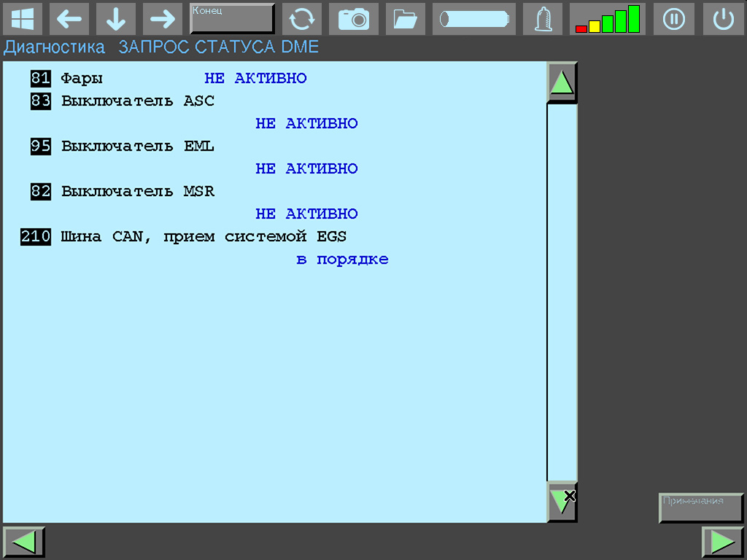
Task: Click the pause icon in the toolbar
Action: point(673,19)
